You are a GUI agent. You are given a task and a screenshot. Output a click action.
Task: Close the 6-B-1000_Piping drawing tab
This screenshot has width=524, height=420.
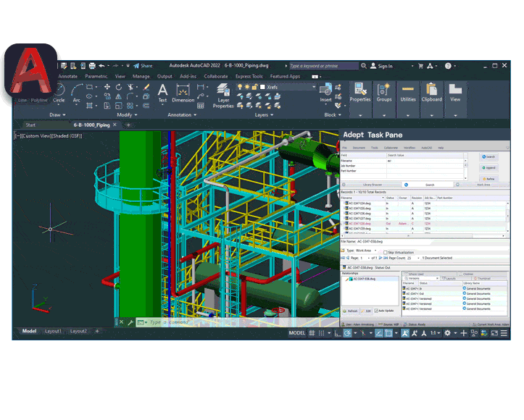pos(115,125)
